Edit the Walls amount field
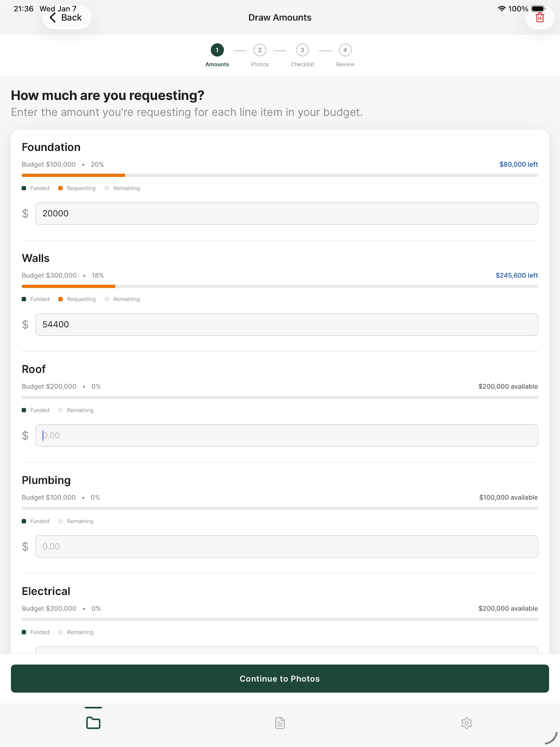This screenshot has width=560, height=747. (x=287, y=324)
